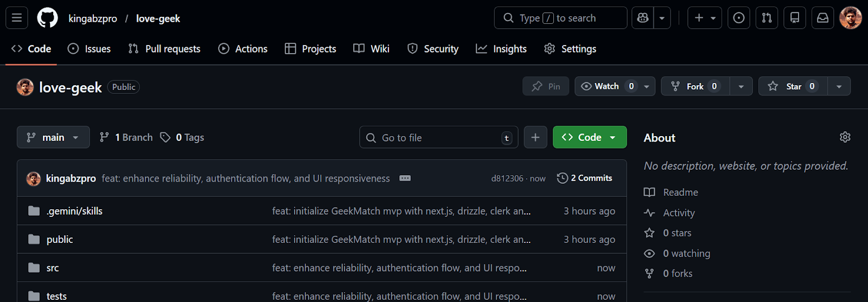The image size is (868, 302).
Task: Open pull requests icon in top header
Action: [x=767, y=18]
